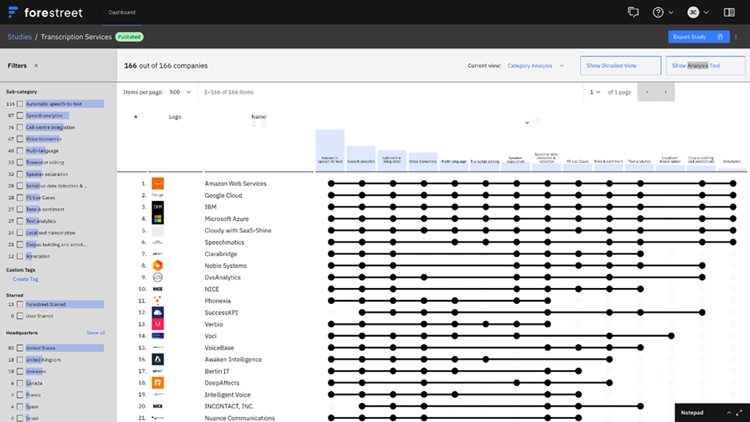Click the forestreet logo

[x=45, y=12]
